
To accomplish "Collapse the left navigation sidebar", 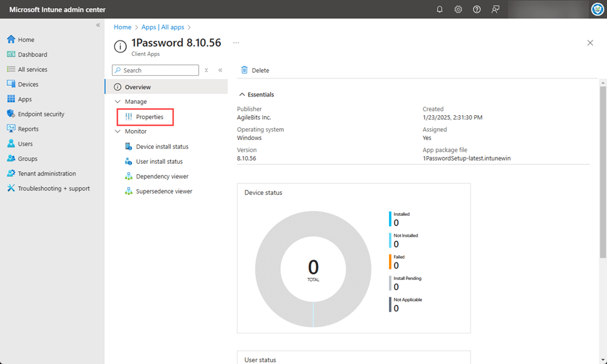I will (x=98, y=25).
